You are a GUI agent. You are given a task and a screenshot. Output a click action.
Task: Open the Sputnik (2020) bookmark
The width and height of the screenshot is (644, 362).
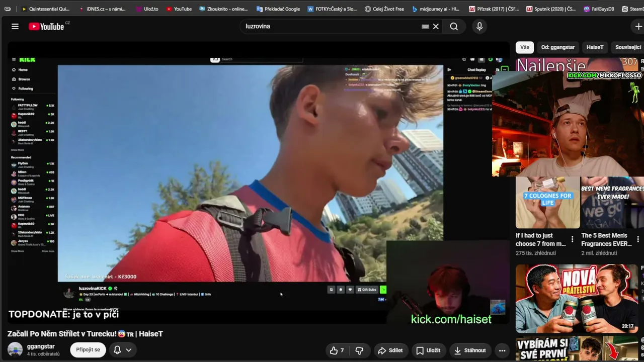tap(551, 9)
